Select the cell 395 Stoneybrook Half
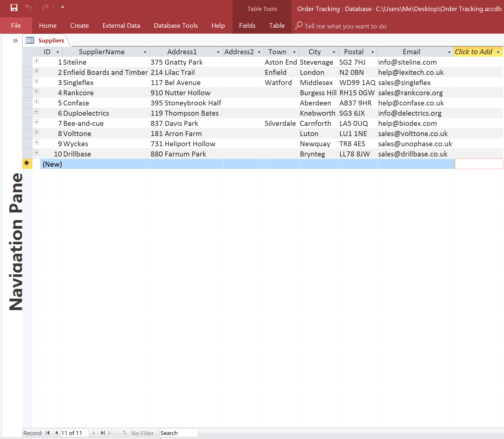The image size is (504, 439). tap(186, 103)
